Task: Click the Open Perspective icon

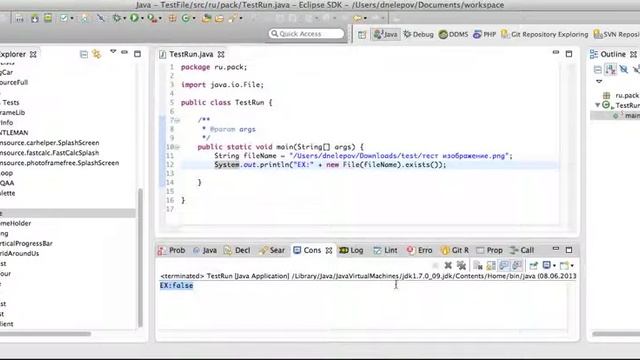Action: pyautogui.click(x=362, y=34)
